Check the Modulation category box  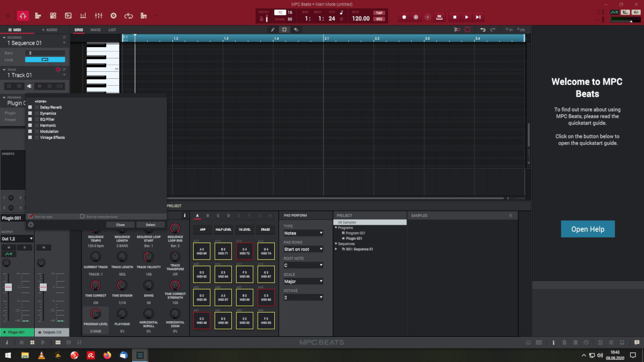pos(31,131)
